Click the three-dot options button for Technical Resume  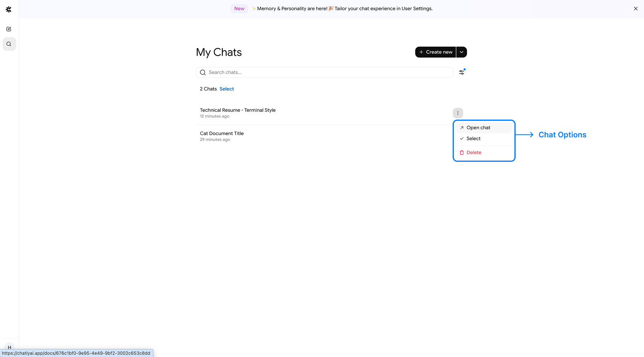click(x=458, y=113)
